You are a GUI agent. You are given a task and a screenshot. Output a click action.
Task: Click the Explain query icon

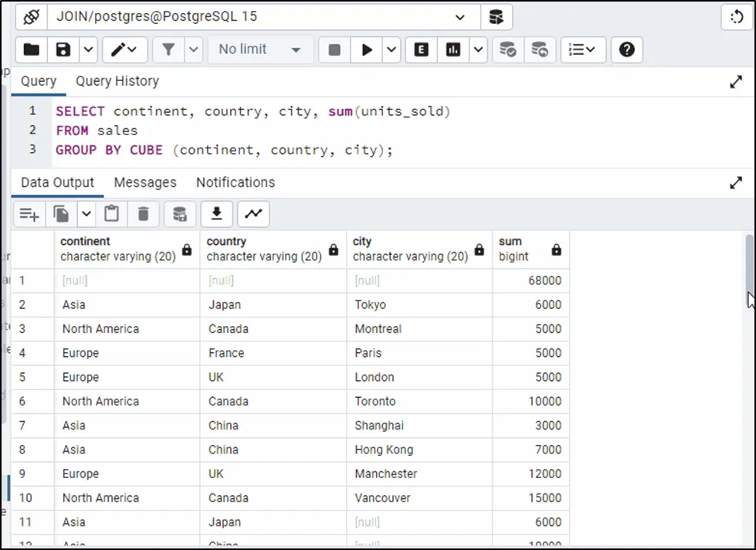pyautogui.click(x=421, y=50)
